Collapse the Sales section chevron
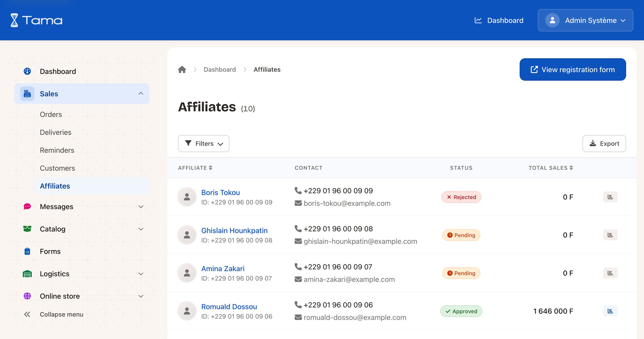Screen dimensions: 644x339 click(x=141, y=93)
